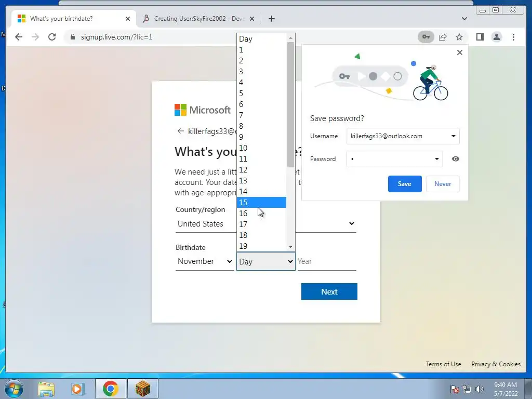Open the volume speaker tray icon

(x=480, y=389)
